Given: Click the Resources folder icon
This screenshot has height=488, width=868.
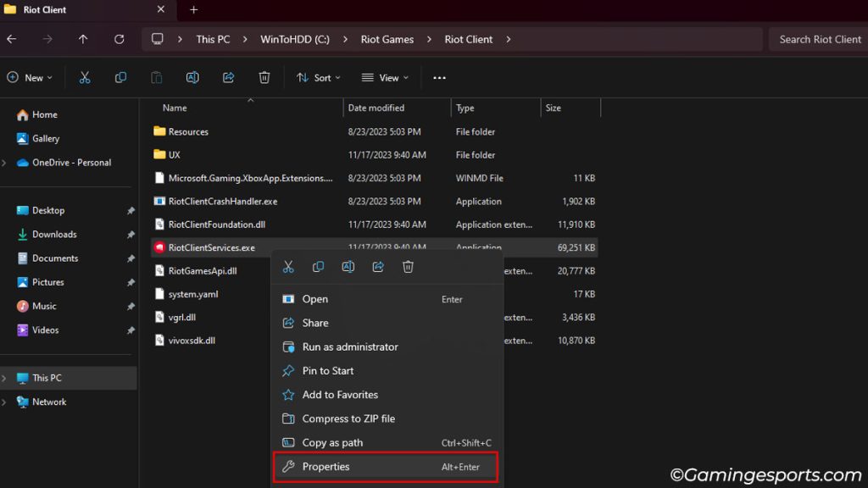Looking at the screenshot, I should (x=159, y=131).
